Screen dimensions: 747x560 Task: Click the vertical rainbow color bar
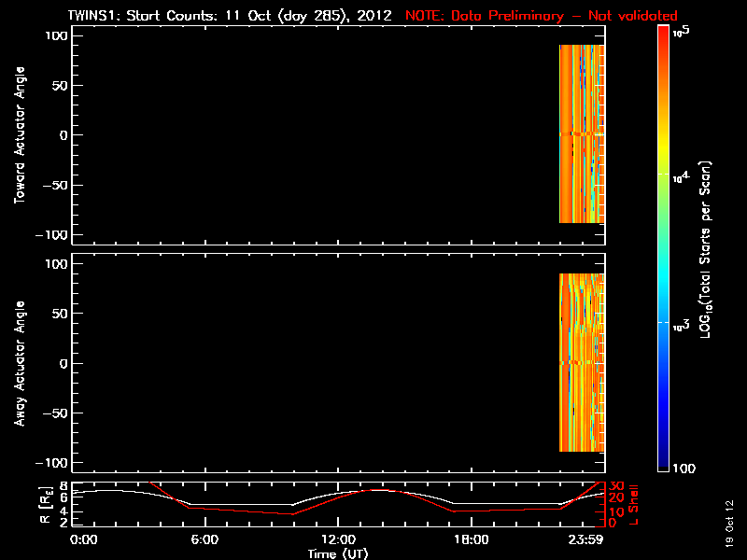pyautogui.click(x=664, y=248)
